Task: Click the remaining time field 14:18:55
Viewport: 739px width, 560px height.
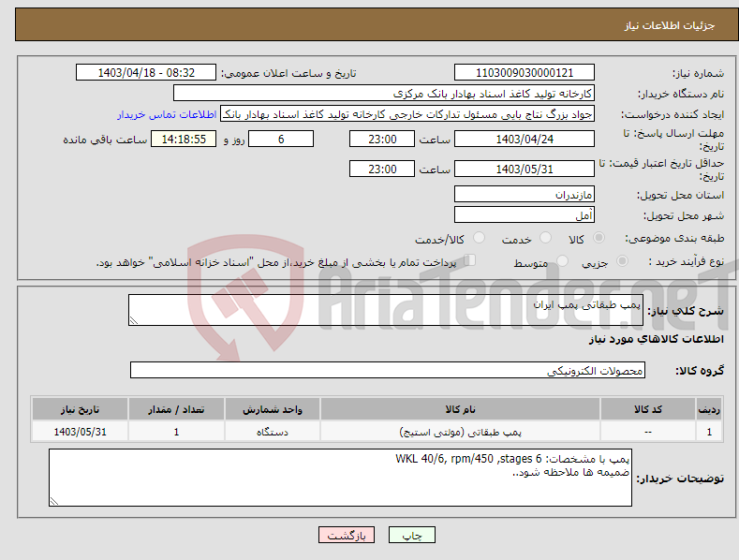Action: pyautogui.click(x=184, y=139)
